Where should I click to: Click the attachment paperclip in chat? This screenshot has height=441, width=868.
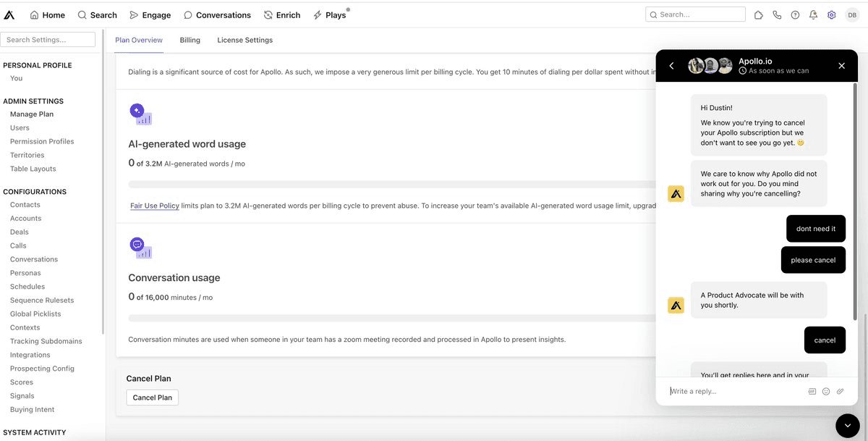coord(840,391)
